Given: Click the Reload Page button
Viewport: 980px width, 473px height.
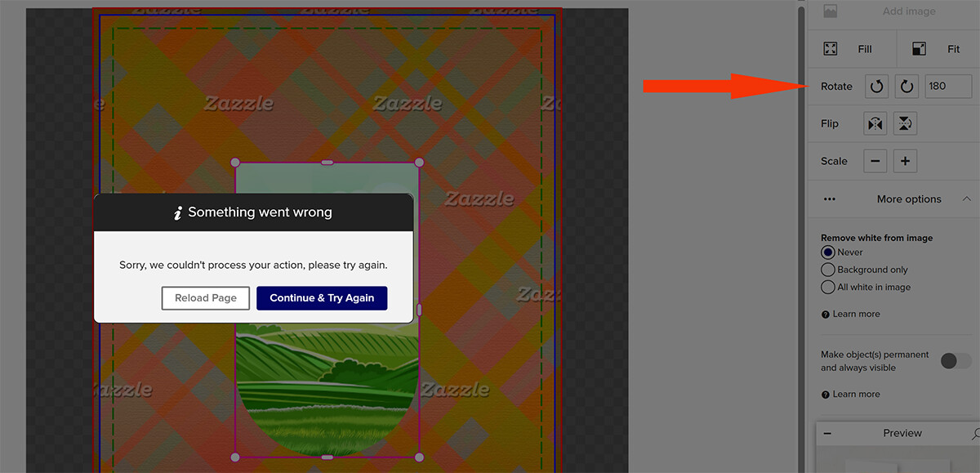Looking at the screenshot, I should coord(206,298).
